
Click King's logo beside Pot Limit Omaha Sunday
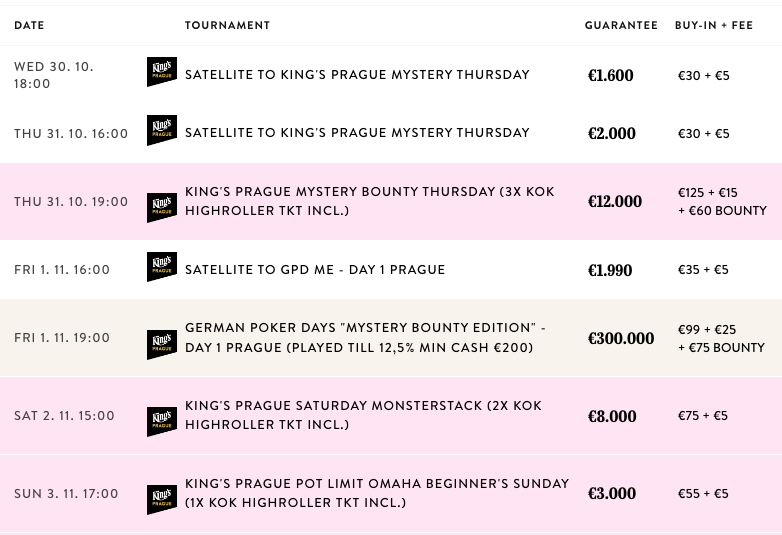162,500
